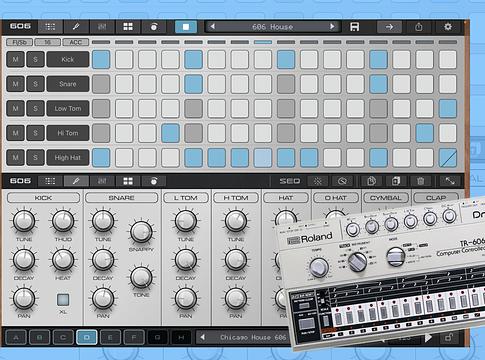Mute the High Hat track
The height and width of the screenshot is (360, 485).
coord(15,157)
